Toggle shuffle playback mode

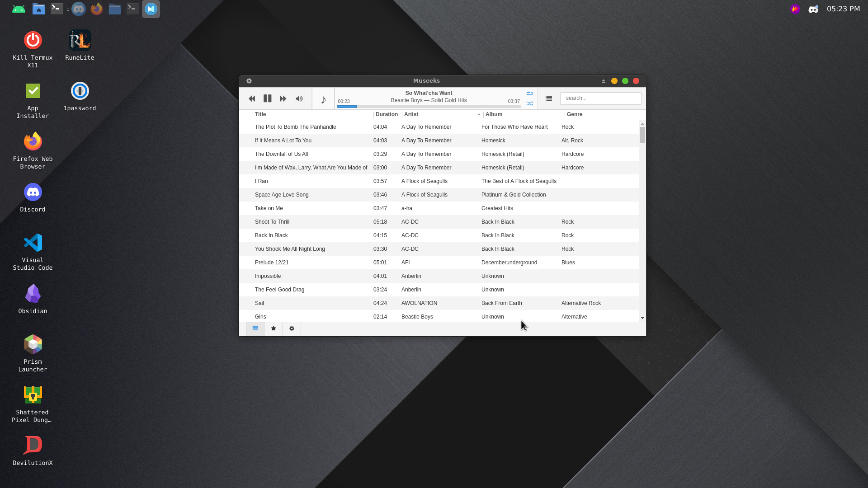coord(529,103)
